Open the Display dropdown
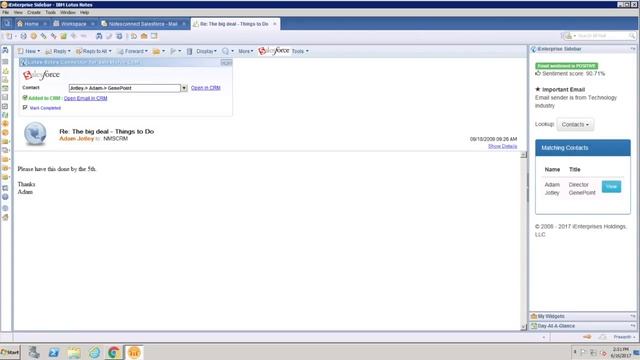The height and width of the screenshot is (360, 640). click(x=207, y=51)
